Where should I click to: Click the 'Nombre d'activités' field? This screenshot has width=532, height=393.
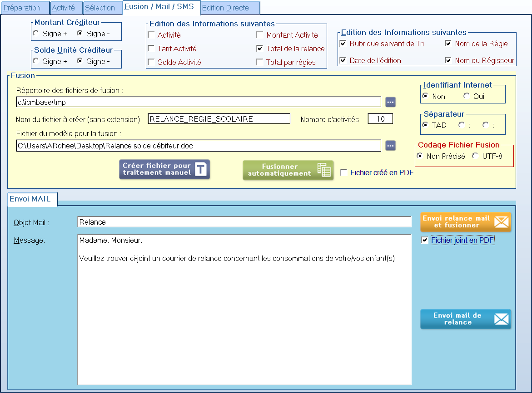380,119
